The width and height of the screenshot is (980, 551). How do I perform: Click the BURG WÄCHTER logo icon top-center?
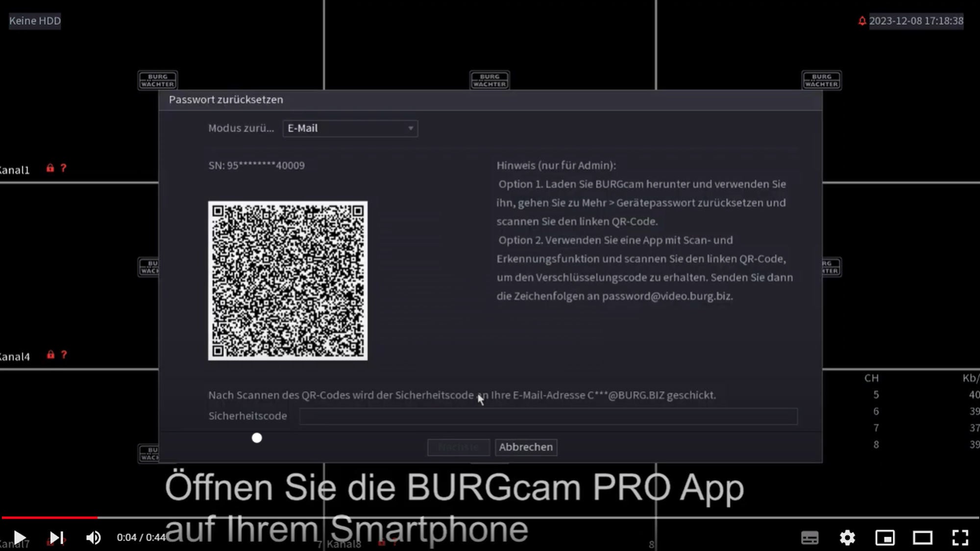490,79
